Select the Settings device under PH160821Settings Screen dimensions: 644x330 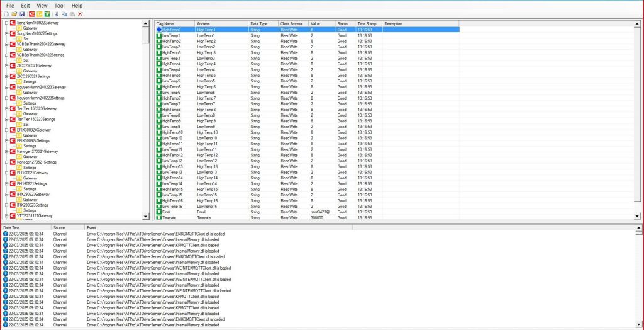[30, 189]
